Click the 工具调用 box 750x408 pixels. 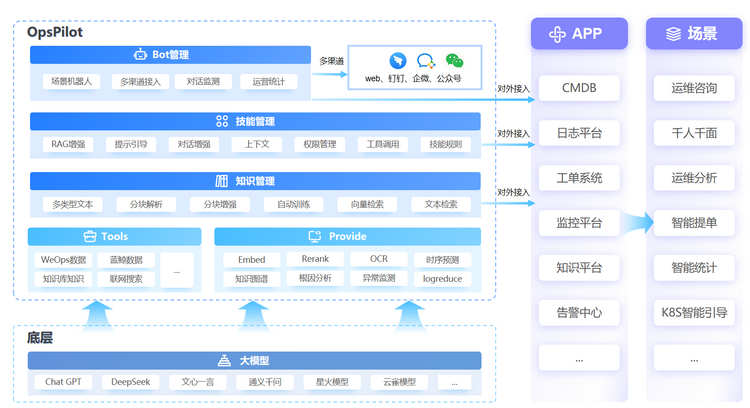383,144
